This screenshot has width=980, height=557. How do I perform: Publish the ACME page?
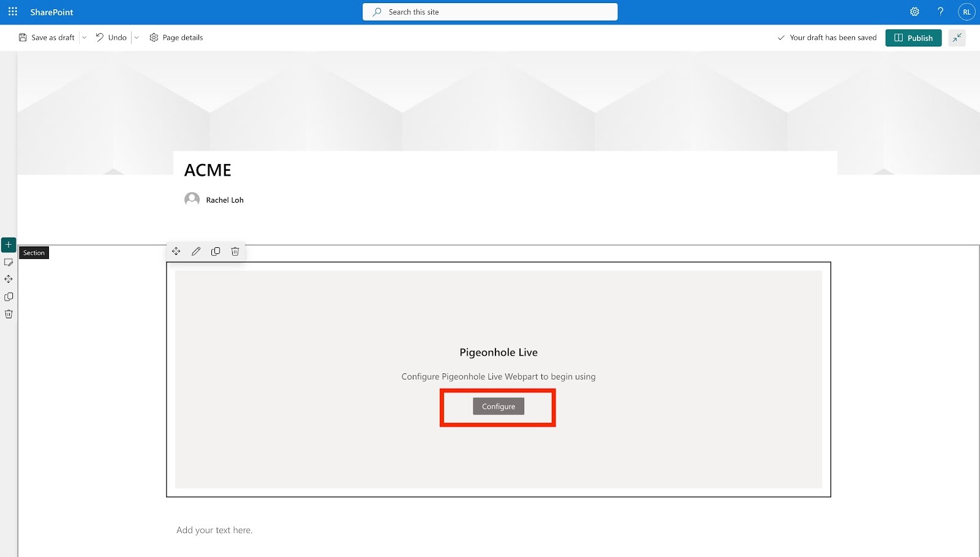(913, 37)
